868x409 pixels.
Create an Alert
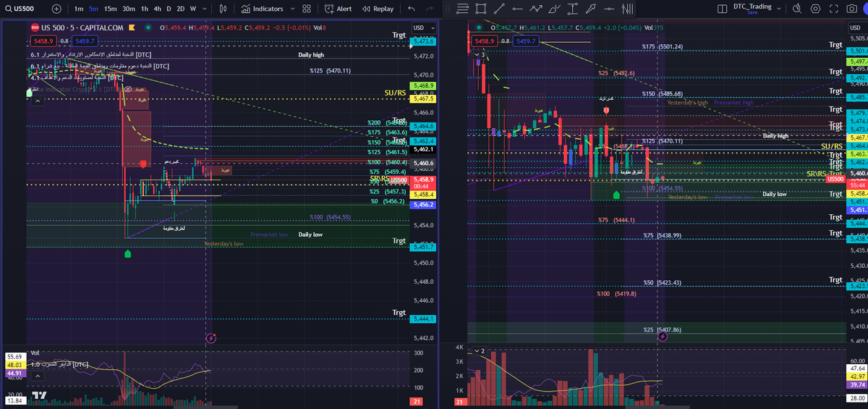click(x=339, y=9)
